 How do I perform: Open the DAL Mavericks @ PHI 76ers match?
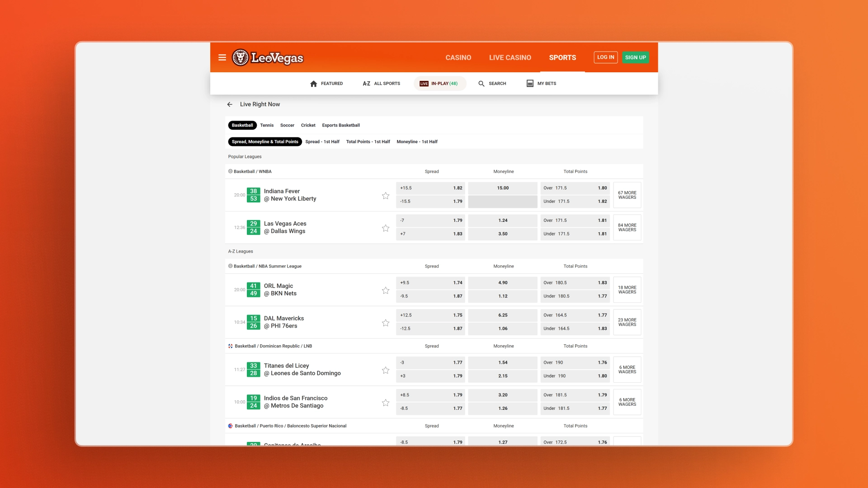point(283,322)
